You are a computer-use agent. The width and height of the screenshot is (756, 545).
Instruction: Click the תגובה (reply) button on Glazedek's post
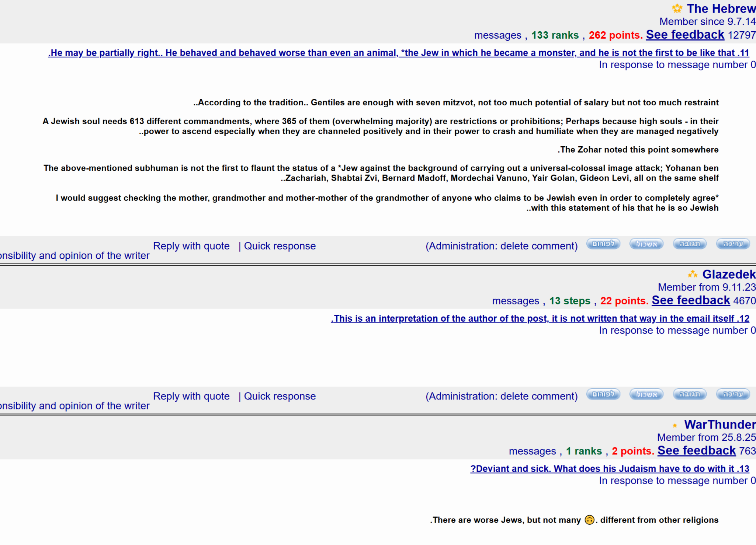pyautogui.click(x=689, y=394)
